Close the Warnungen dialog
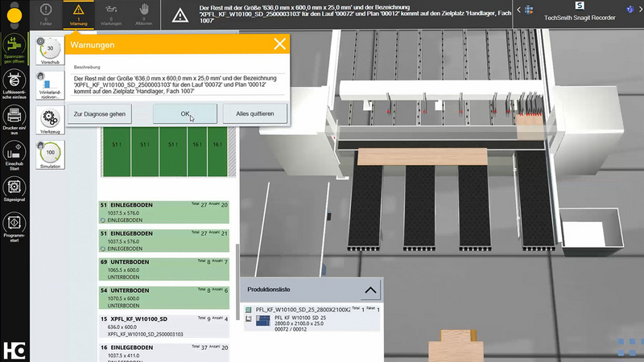Image resolution: width=644 pixels, height=362 pixels. point(279,45)
